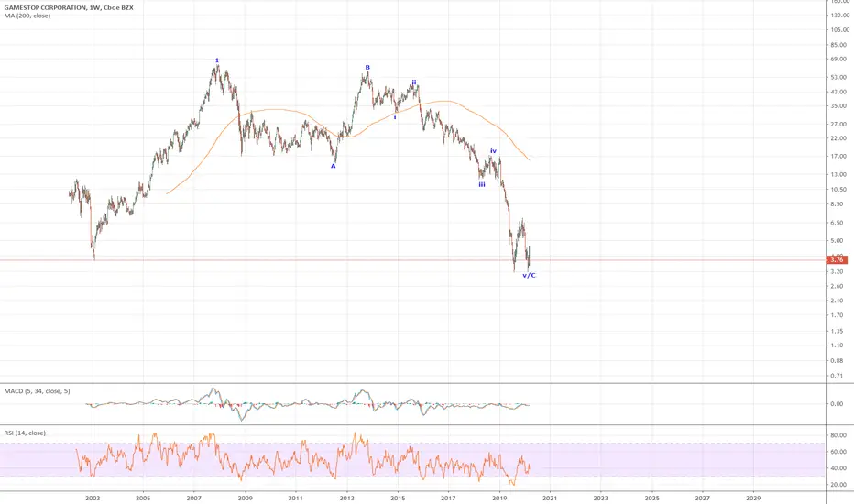
Task: Click the 8.50 price scale label
Action: 838,204
